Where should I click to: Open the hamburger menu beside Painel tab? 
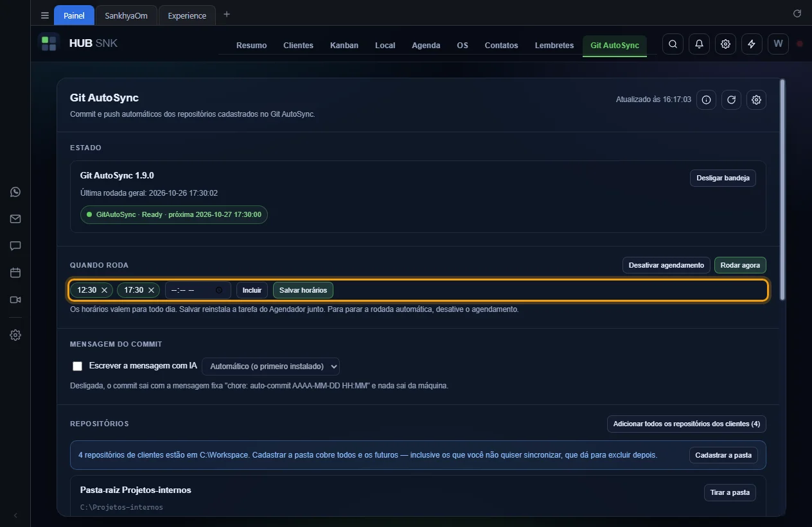coord(44,15)
